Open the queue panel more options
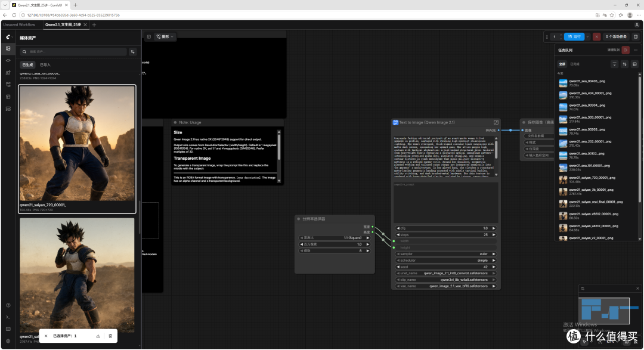Image resolution: width=644 pixels, height=350 pixels. [636, 49]
